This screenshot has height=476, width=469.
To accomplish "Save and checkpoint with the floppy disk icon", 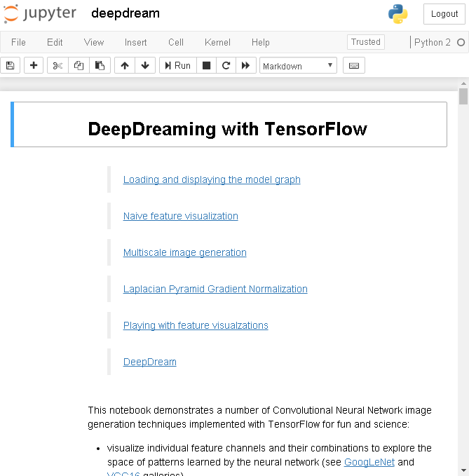I will pos(11,65).
